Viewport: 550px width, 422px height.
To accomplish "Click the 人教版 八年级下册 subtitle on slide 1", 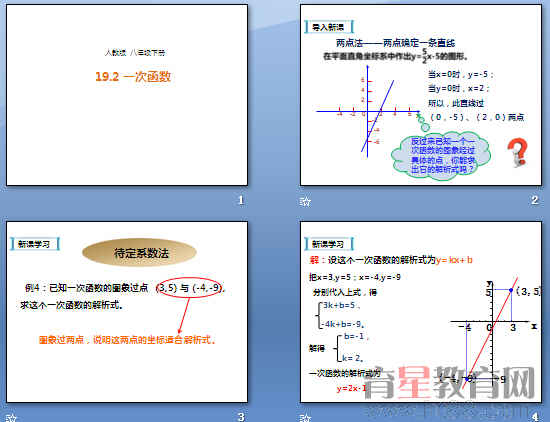I will pyautogui.click(x=135, y=53).
